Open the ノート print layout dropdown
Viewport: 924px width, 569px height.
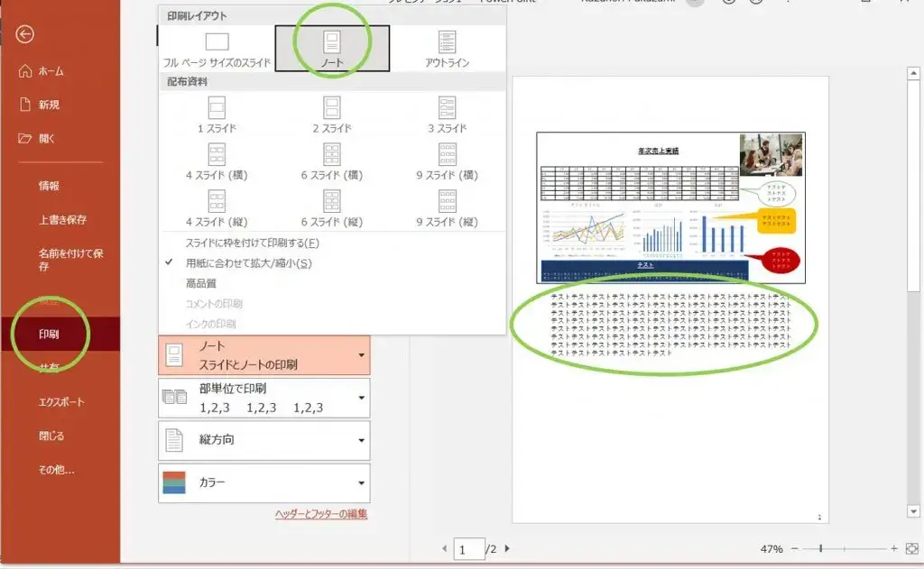[264, 355]
